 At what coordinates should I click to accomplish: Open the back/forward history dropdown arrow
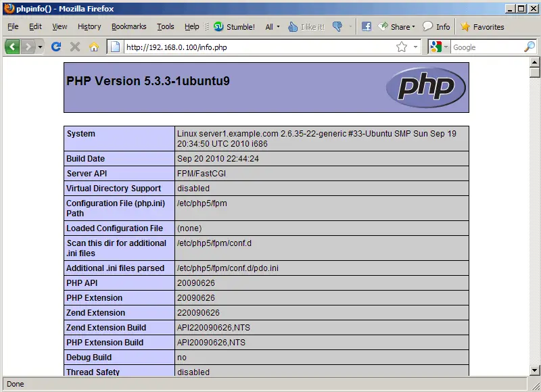(x=40, y=47)
